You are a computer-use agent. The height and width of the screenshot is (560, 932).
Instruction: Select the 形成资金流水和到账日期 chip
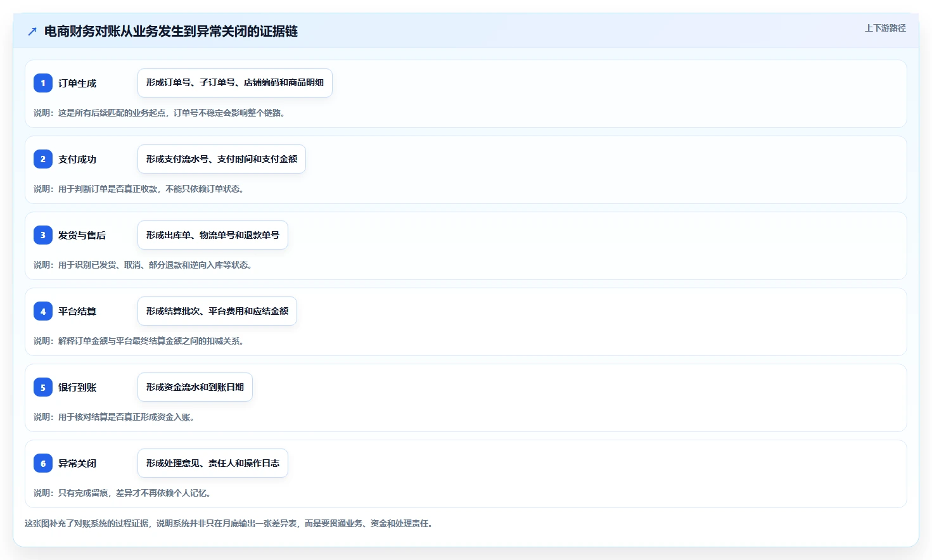(x=195, y=387)
